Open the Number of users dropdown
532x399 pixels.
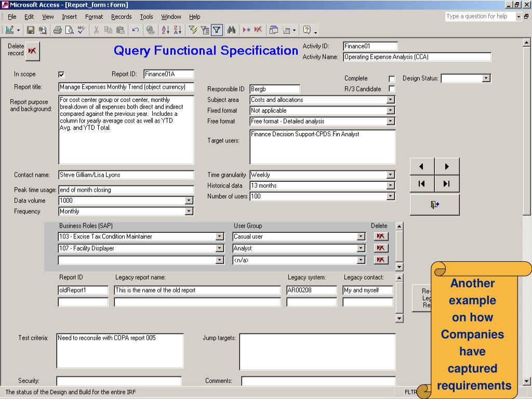click(x=391, y=196)
